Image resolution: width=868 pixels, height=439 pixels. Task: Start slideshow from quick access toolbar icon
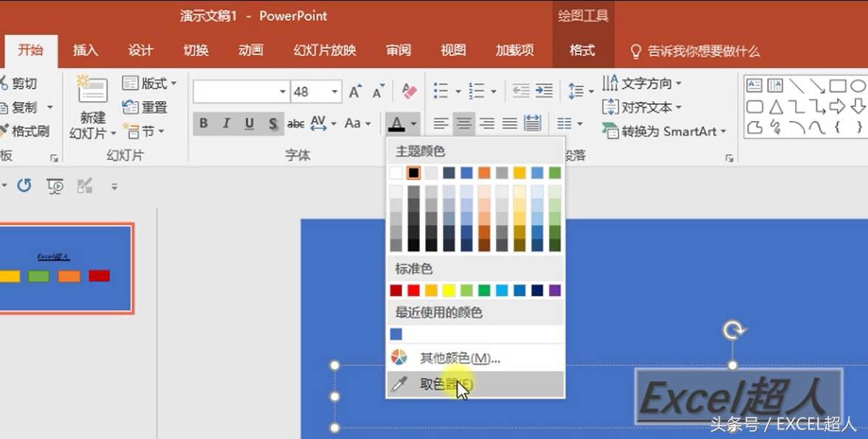[55, 187]
